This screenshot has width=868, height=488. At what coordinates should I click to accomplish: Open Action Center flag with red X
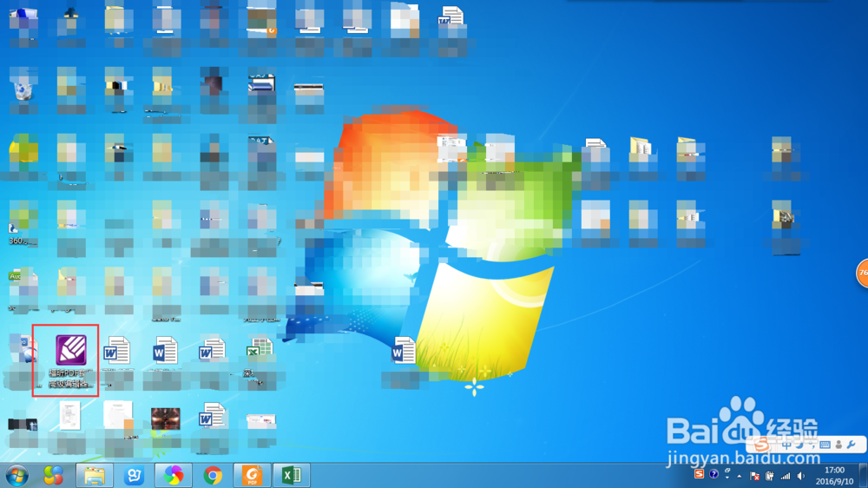pyautogui.click(x=754, y=476)
